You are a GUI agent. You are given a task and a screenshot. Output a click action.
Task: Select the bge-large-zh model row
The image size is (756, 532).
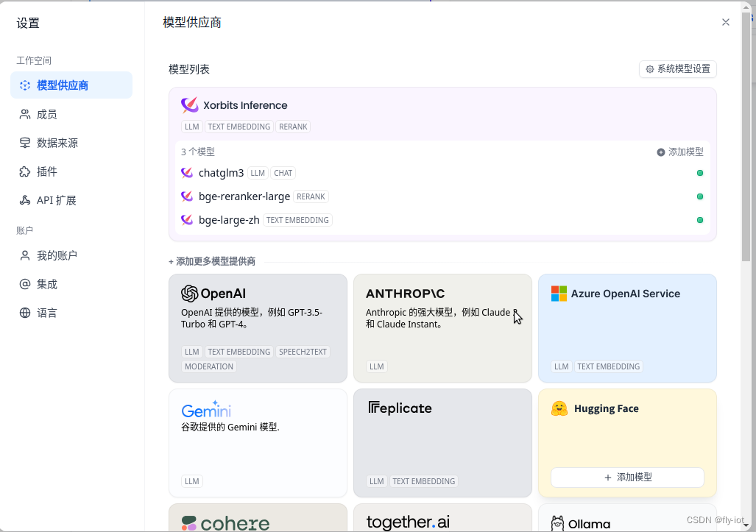pos(442,220)
